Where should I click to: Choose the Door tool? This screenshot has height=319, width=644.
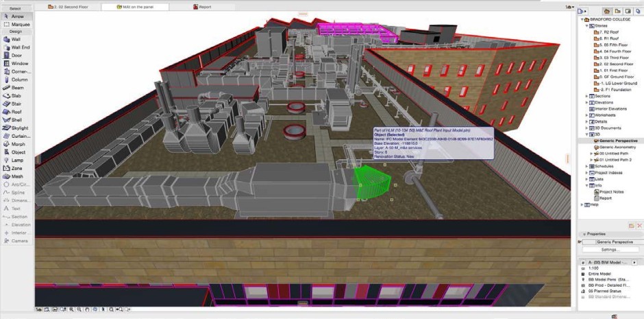pos(16,56)
